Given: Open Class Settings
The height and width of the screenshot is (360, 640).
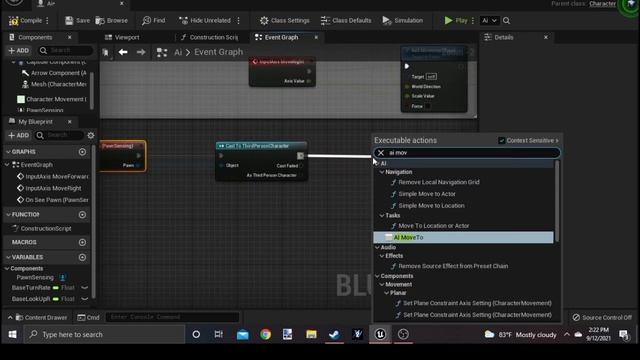Looking at the screenshot, I should coord(285,20).
